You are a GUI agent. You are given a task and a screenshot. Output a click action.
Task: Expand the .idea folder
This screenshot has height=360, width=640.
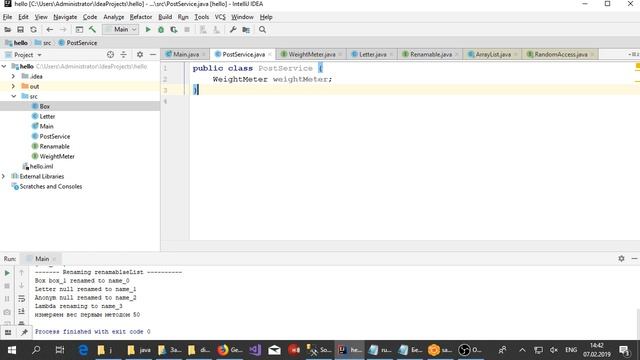point(13,76)
